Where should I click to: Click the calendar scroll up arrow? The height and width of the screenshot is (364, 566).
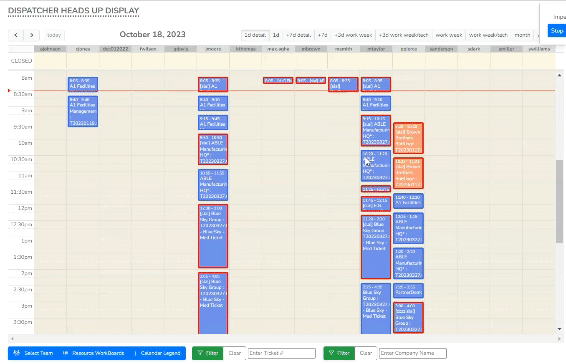click(x=559, y=75)
